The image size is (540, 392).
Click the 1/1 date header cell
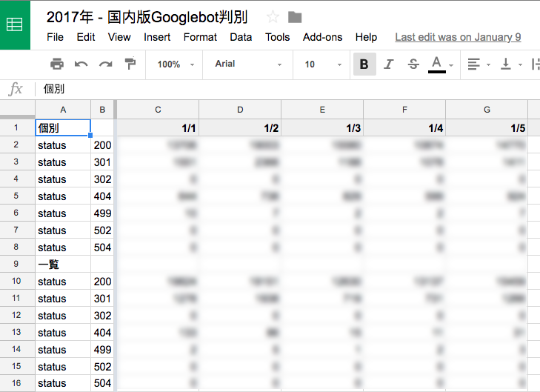[158, 127]
